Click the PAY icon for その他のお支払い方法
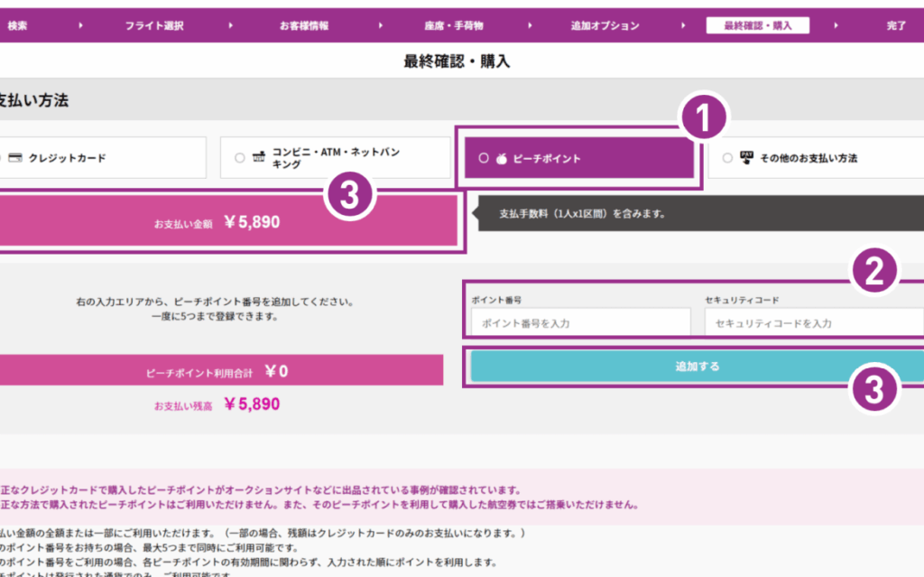 click(746, 157)
